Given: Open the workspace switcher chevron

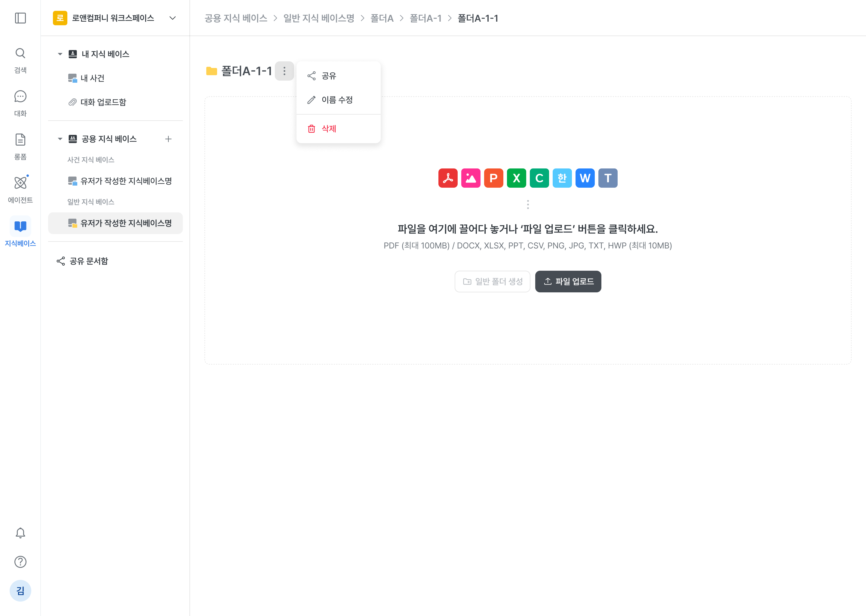Looking at the screenshot, I should pos(173,18).
